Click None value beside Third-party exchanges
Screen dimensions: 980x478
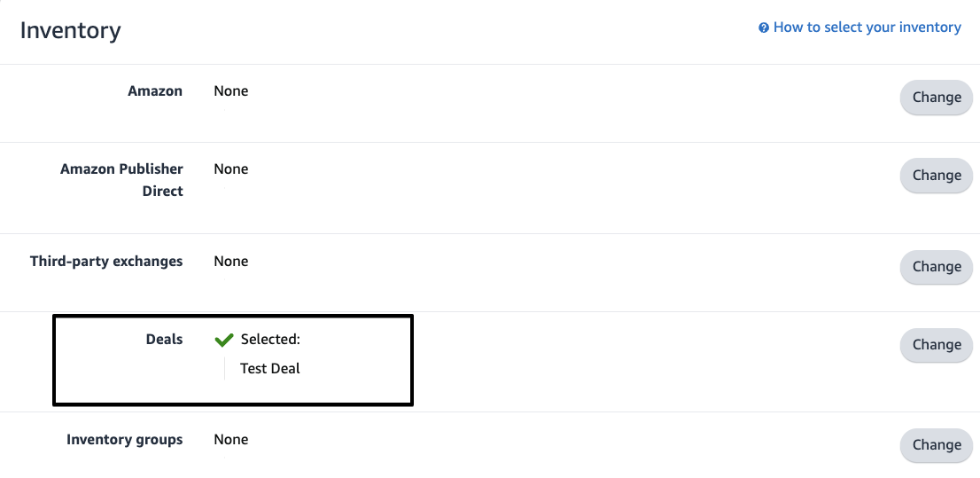pyautogui.click(x=230, y=261)
